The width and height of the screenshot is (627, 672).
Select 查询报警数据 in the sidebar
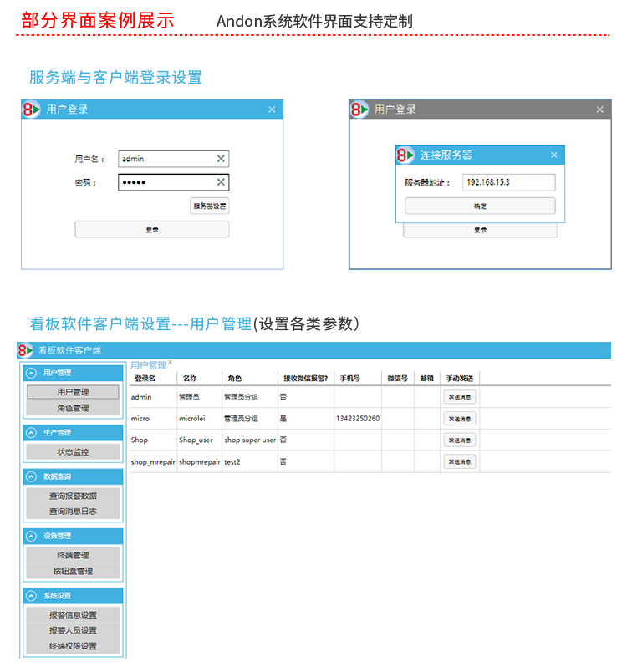pos(73,496)
